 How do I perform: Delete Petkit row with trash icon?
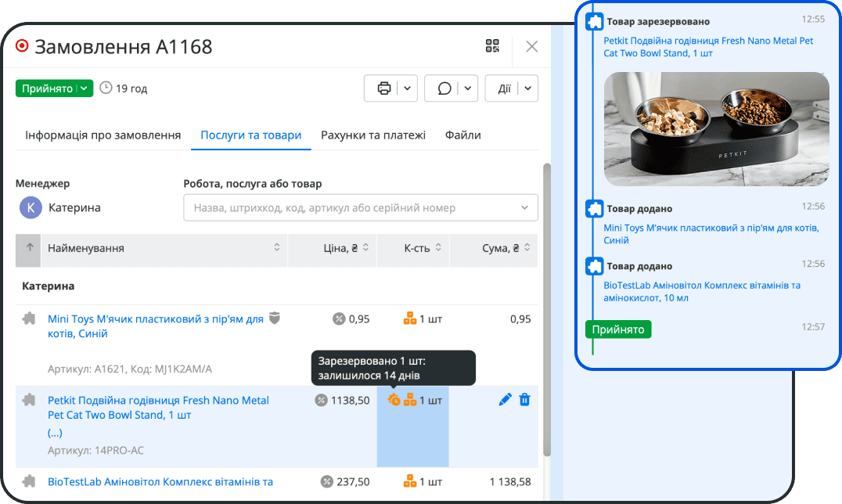click(x=525, y=400)
